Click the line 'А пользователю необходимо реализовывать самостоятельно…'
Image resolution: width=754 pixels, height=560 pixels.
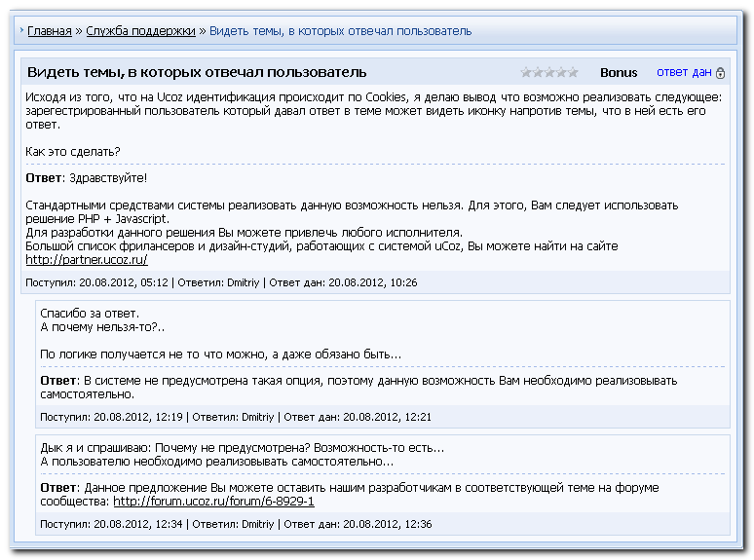[216, 462]
